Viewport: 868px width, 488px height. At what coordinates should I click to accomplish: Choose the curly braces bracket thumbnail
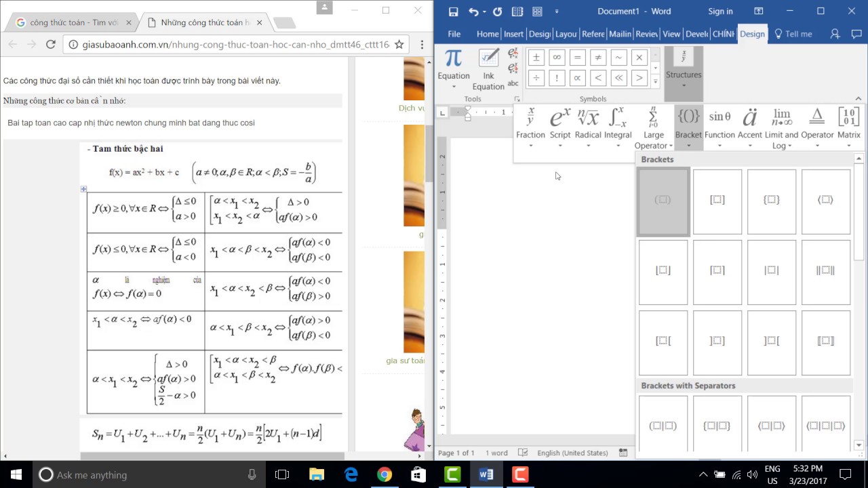click(772, 202)
